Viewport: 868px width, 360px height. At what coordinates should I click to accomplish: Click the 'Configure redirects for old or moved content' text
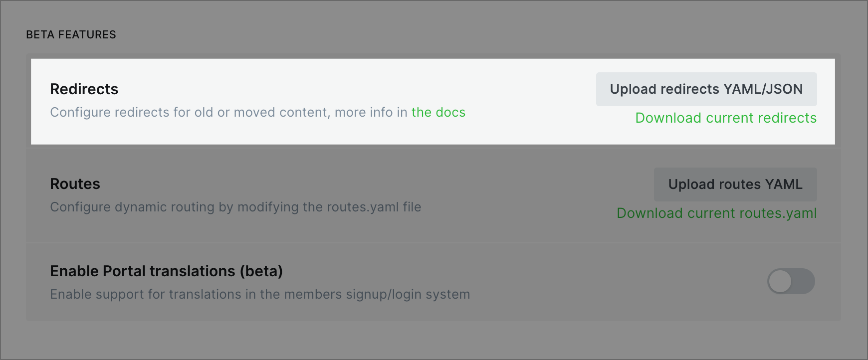[x=190, y=113]
